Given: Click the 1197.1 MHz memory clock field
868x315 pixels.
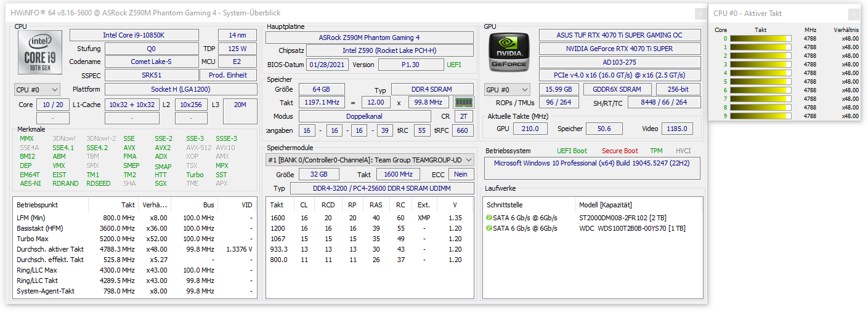Looking at the screenshot, I should pos(322,102).
